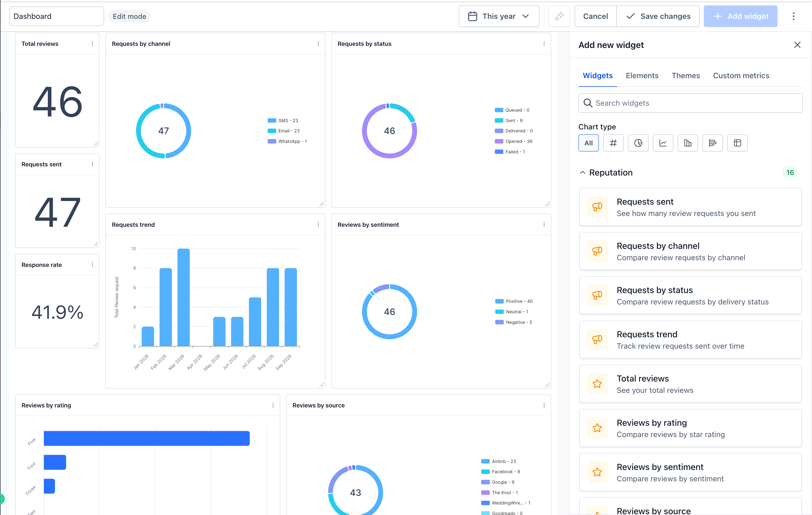The width and height of the screenshot is (812, 515).
Task: Select the number chart type filter
Action: pyautogui.click(x=613, y=143)
